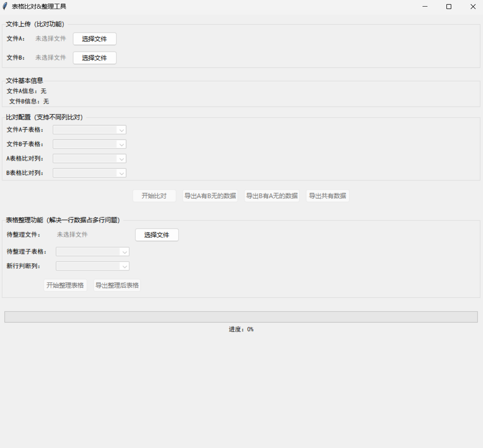
Task: Click 未选择文件 text next to 文件B
Action: 51,58
